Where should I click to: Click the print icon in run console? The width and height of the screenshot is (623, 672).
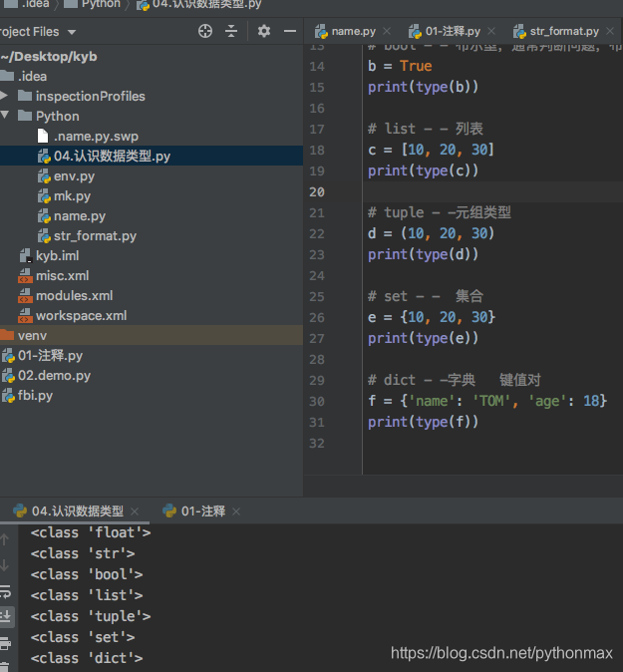click(x=5, y=643)
